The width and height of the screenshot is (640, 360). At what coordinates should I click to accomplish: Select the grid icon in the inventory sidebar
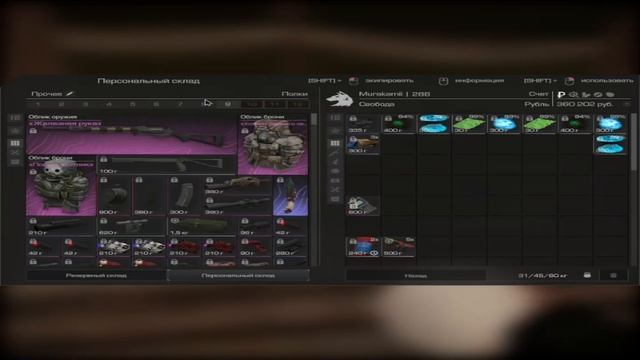[335, 143]
